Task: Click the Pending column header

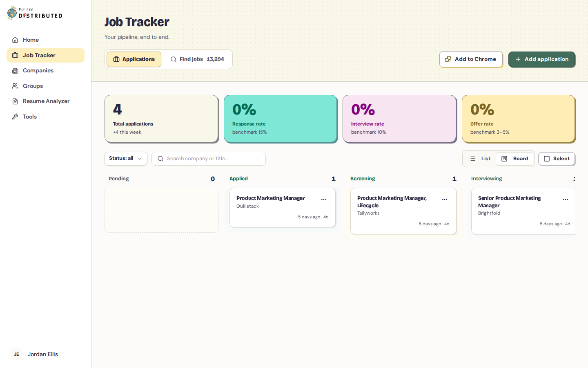Action: (x=119, y=179)
